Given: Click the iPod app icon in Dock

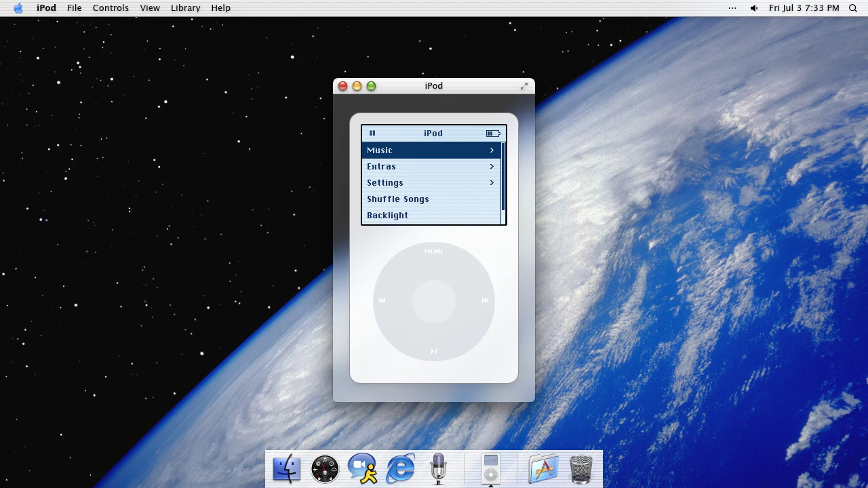Looking at the screenshot, I should [491, 469].
